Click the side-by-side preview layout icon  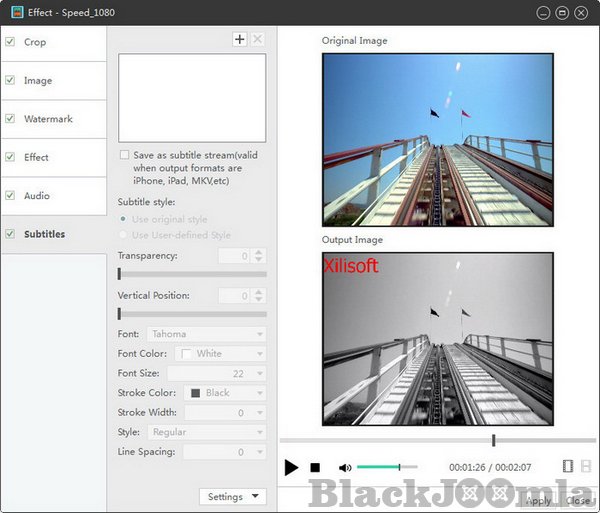pyautogui.click(x=569, y=466)
